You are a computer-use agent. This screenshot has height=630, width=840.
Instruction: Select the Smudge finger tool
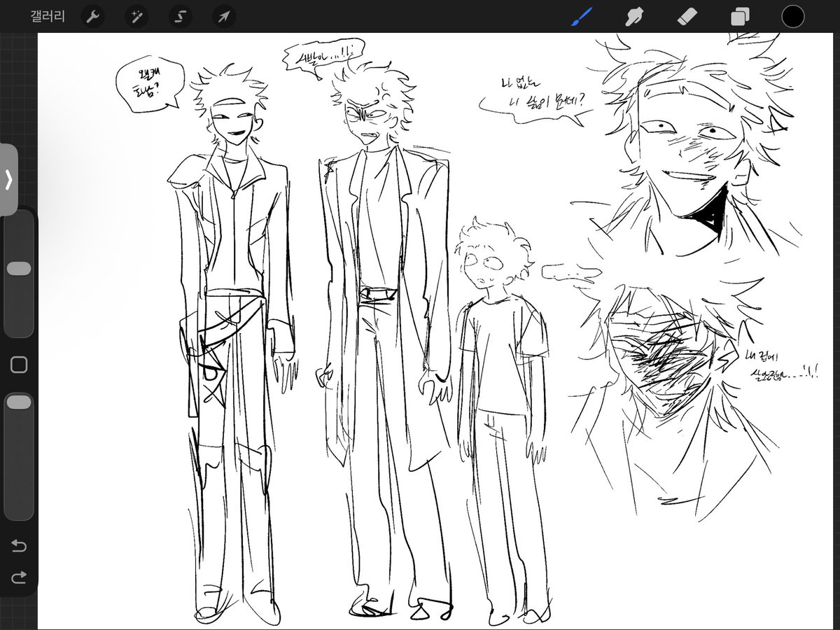pos(634,17)
